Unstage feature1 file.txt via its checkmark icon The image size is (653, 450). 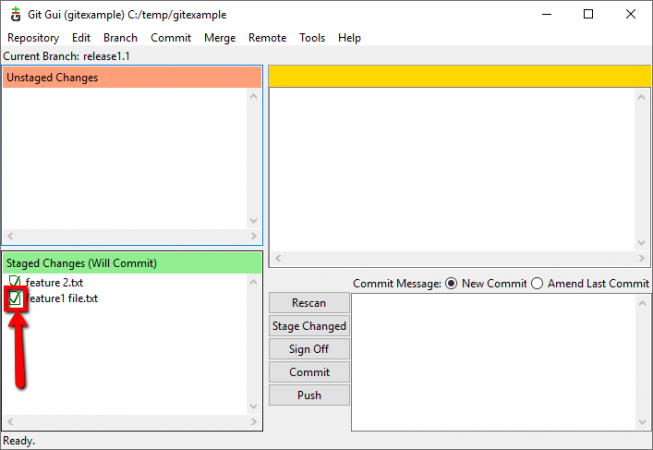pyautogui.click(x=14, y=298)
